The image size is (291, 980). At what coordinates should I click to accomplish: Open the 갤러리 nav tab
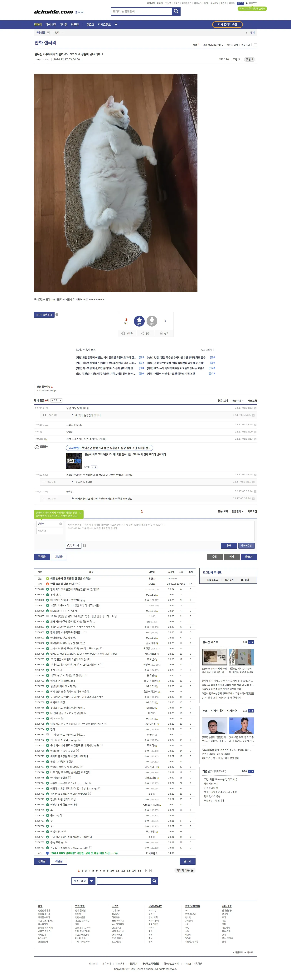pyautogui.click(x=38, y=25)
